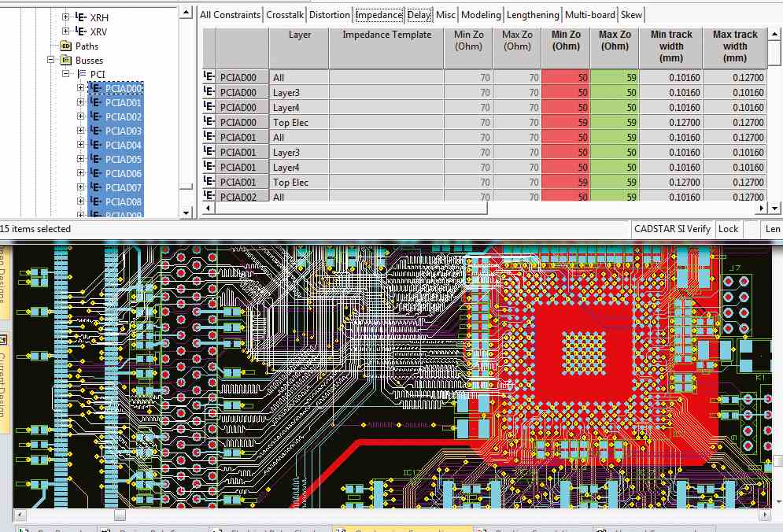Click the Busses folder icon
783x532 pixels.
tap(65, 60)
